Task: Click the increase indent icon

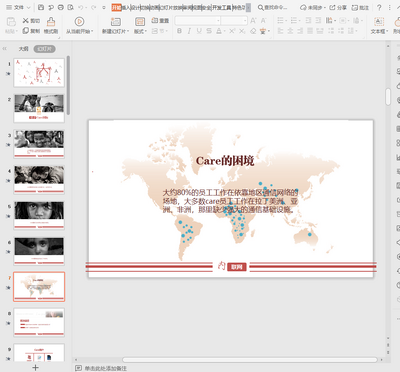Action: click(318, 21)
